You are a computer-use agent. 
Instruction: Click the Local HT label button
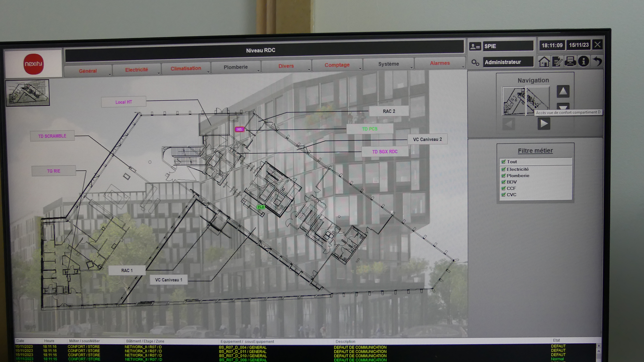click(x=123, y=102)
